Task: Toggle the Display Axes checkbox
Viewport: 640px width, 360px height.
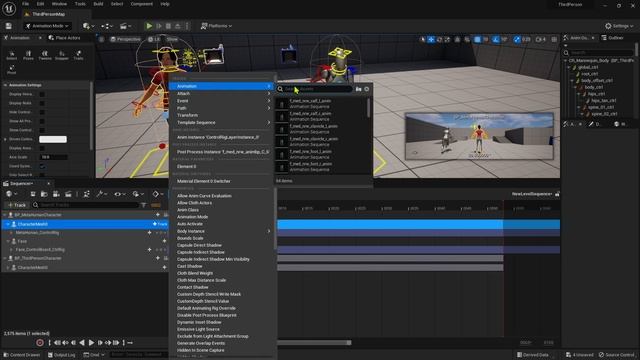Action: coord(42,148)
